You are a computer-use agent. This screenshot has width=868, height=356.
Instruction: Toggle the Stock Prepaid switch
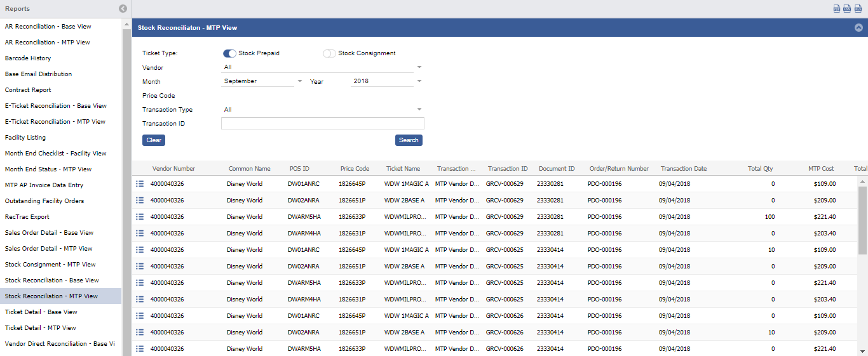tap(229, 53)
